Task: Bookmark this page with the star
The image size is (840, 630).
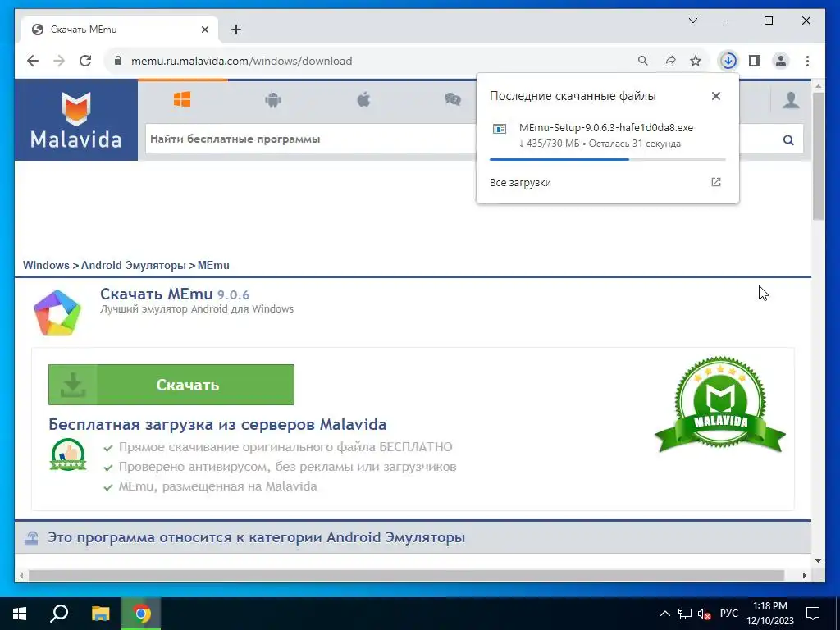Action: (696, 61)
